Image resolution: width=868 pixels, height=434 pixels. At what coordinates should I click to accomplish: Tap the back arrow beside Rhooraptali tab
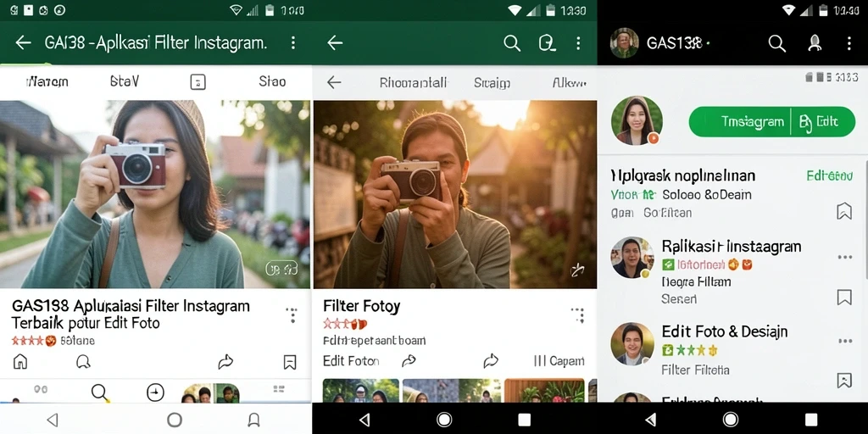(x=334, y=82)
